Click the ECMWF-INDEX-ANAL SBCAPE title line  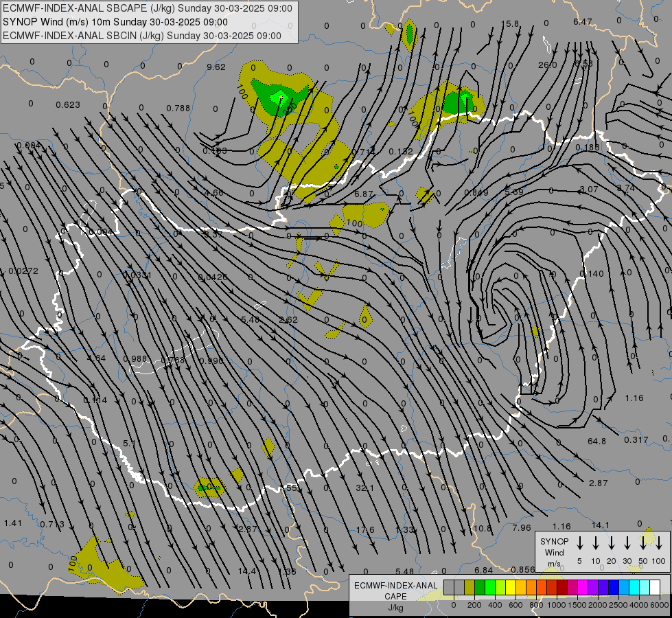point(148,8)
